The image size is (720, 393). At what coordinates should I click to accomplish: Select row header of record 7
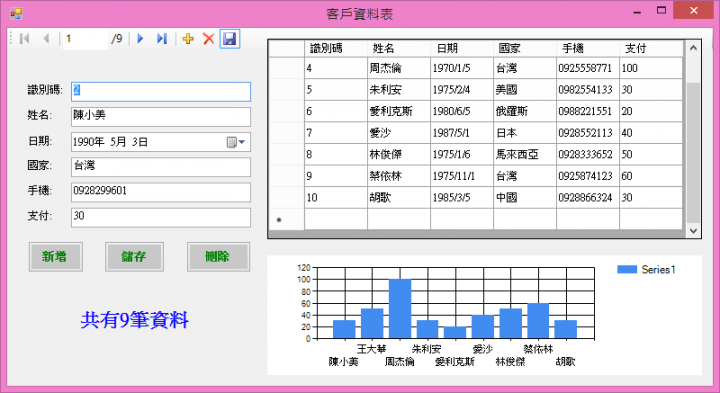(287, 133)
